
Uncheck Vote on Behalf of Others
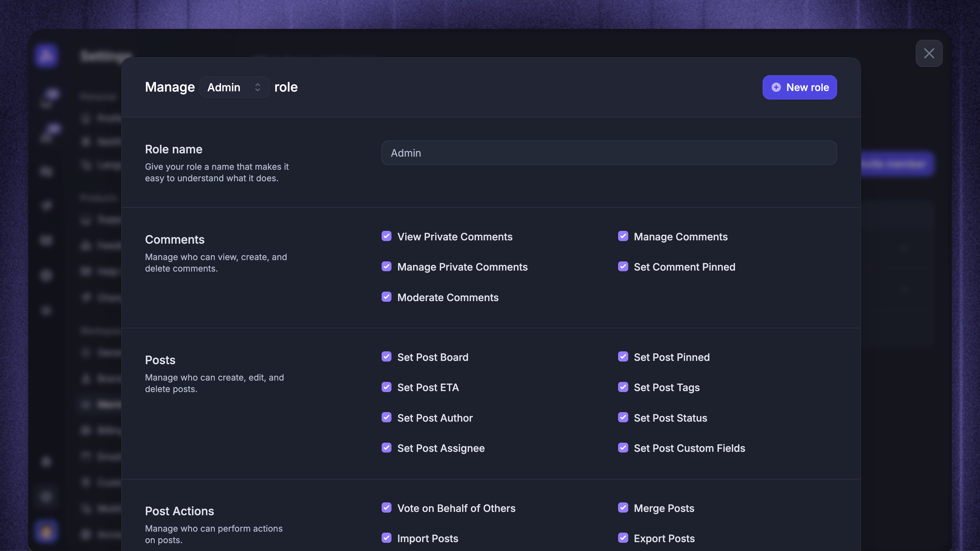coord(387,508)
